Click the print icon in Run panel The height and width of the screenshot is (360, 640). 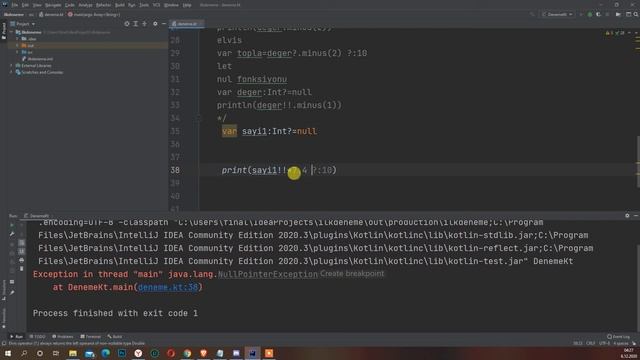click(x=22, y=260)
